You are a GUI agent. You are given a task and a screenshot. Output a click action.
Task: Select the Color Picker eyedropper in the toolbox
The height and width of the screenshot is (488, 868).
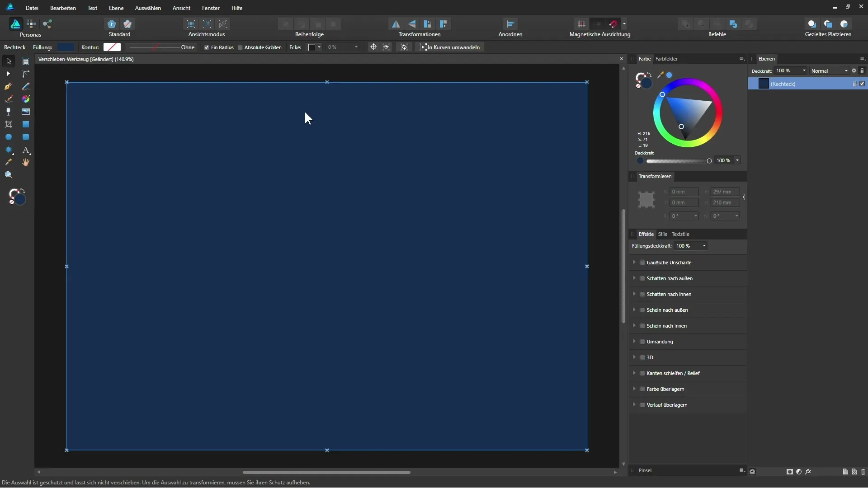(9, 162)
